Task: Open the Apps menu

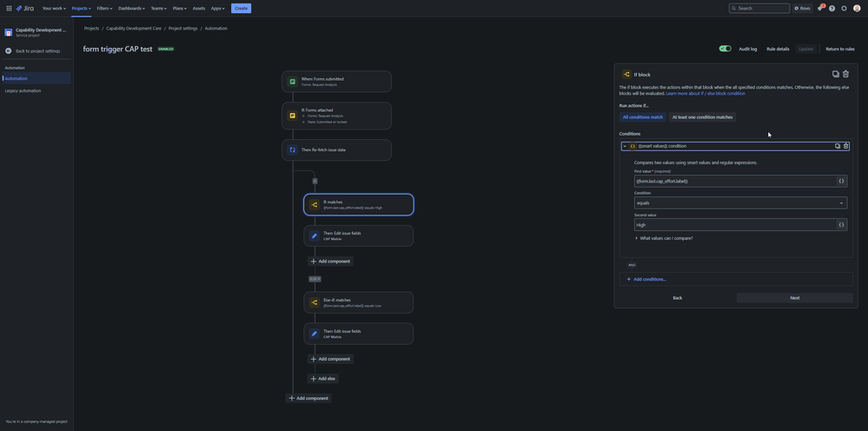Action: pos(218,9)
